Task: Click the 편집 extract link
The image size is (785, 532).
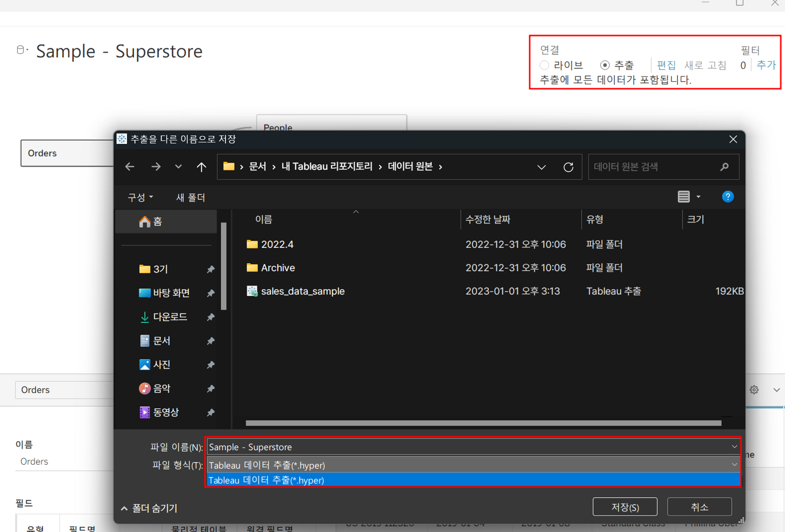Action: click(x=666, y=65)
